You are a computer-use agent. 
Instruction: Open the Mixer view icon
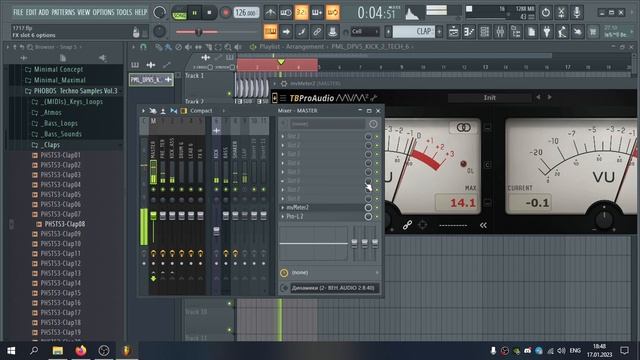click(x=500, y=31)
